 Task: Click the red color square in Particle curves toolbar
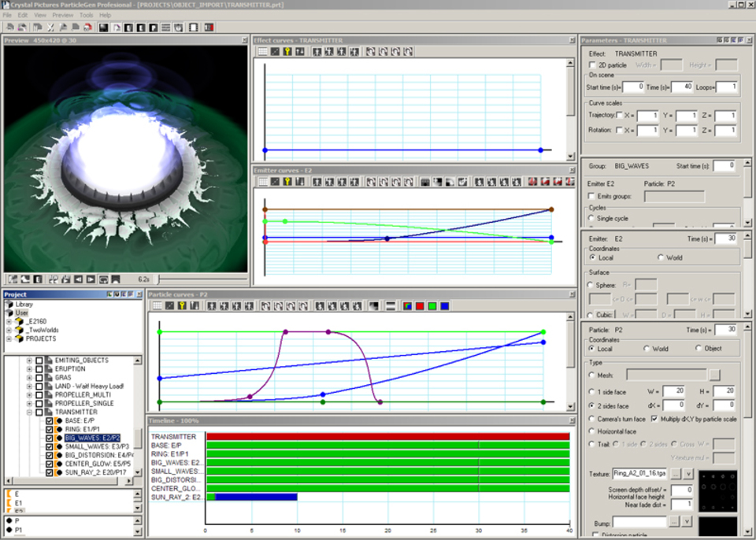(420, 306)
